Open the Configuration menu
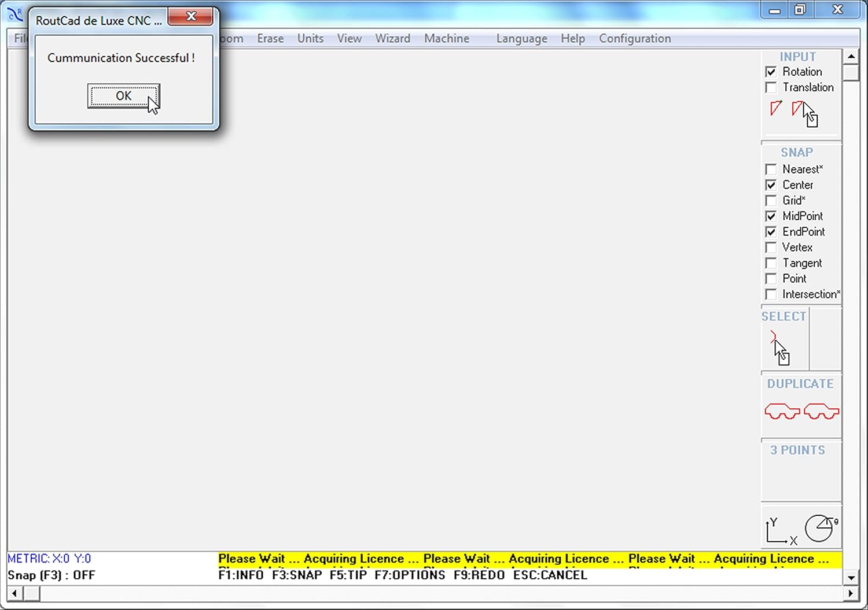The height and width of the screenshot is (610, 868). [x=635, y=38]
